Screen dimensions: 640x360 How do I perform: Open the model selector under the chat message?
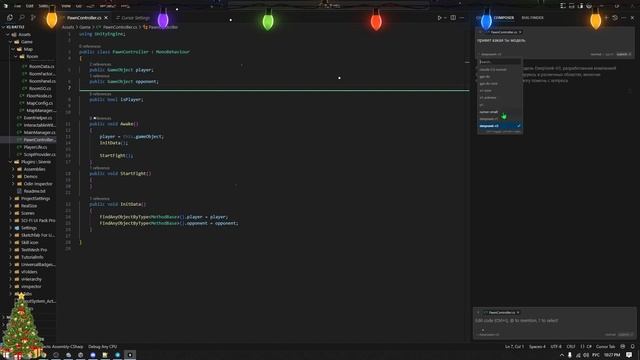click(x=490, y=54)
